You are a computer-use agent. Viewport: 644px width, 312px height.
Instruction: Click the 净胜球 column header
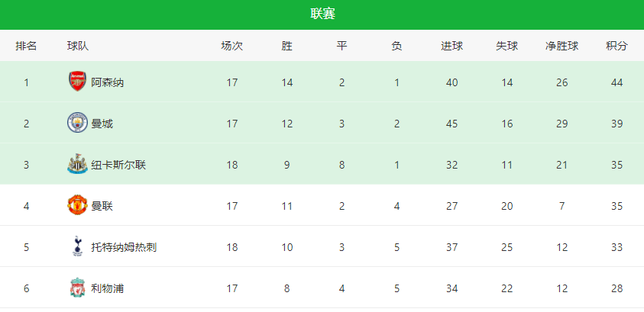point(561,46)
